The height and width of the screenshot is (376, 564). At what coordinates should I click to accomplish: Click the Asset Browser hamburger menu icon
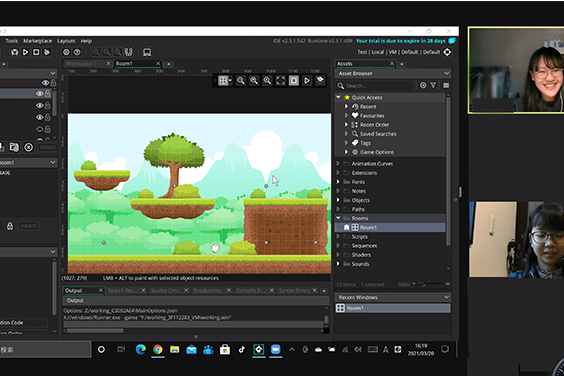pyautogui.click(x=446, y=85)
